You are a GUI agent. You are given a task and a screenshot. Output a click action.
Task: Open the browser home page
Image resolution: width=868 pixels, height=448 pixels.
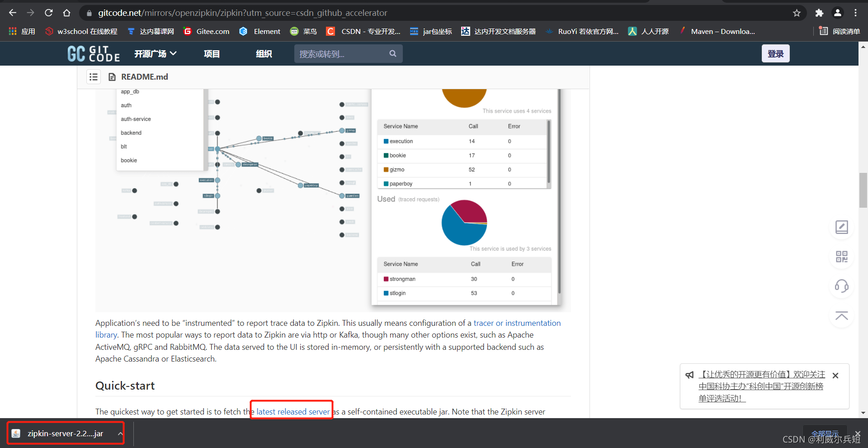[x=67, y=13]
